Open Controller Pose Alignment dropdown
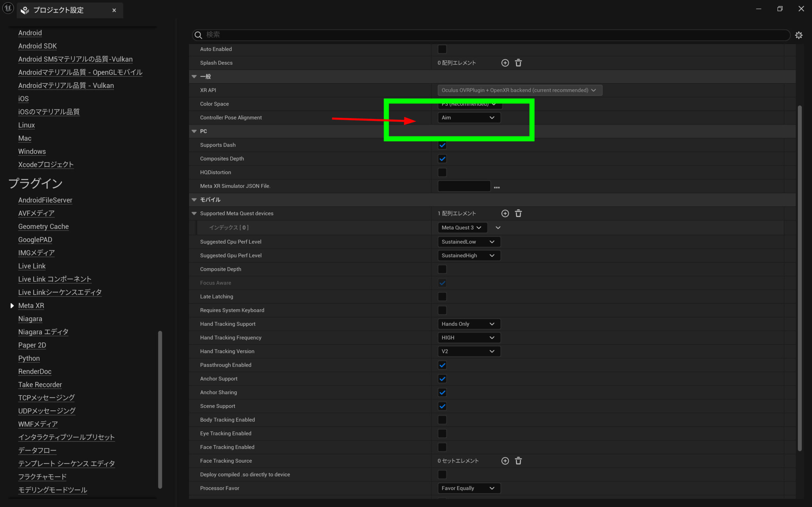Image resolution: width=812 pixels, height=507 pixels. 468,118
